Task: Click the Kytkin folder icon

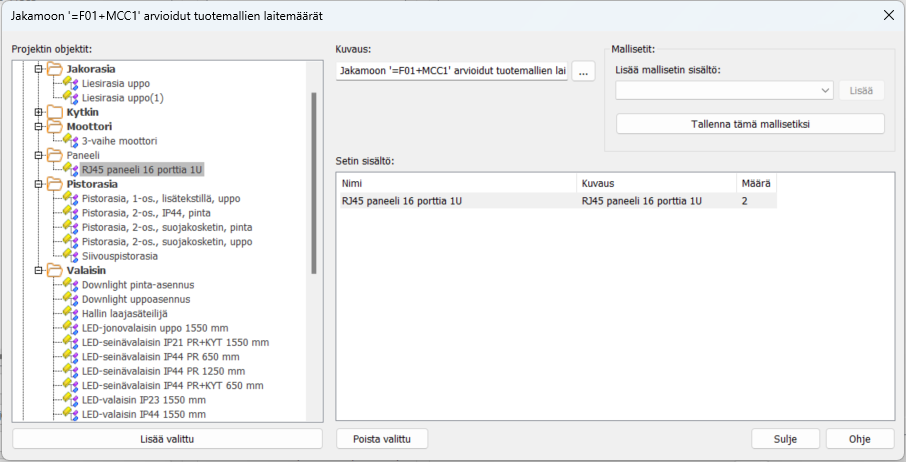Action: pos(55,112)
